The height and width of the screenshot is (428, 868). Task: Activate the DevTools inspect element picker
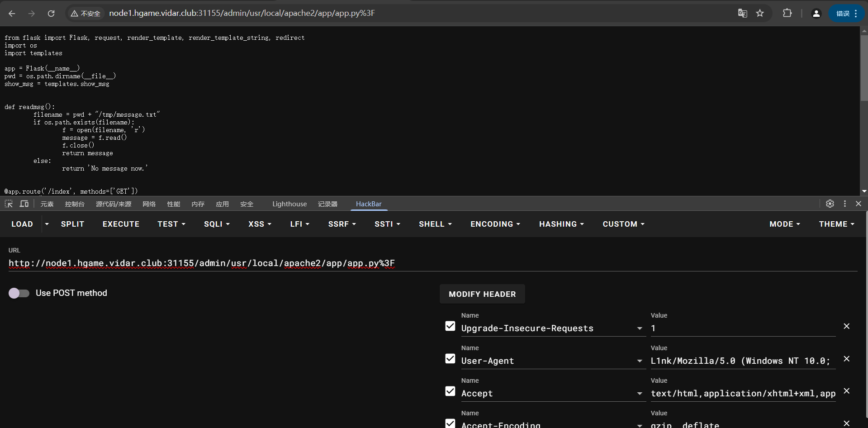click(9, 204)
